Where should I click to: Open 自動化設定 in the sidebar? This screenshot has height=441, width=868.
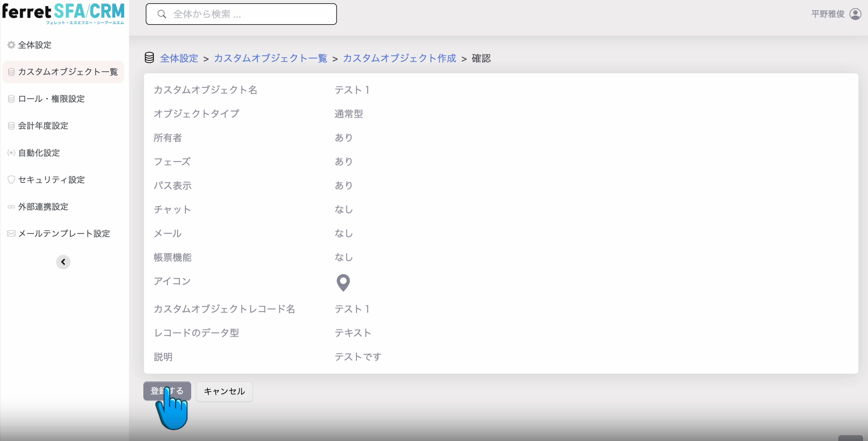coord(39,153)
